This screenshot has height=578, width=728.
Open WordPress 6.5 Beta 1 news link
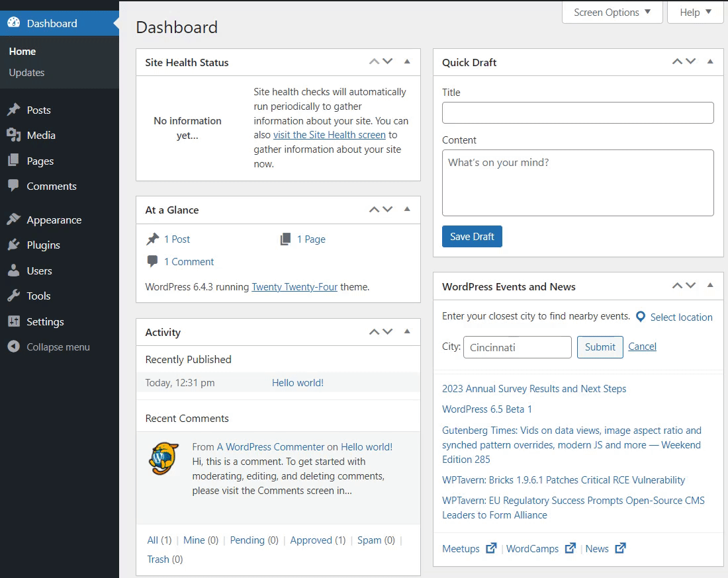(x=487, y=409)
